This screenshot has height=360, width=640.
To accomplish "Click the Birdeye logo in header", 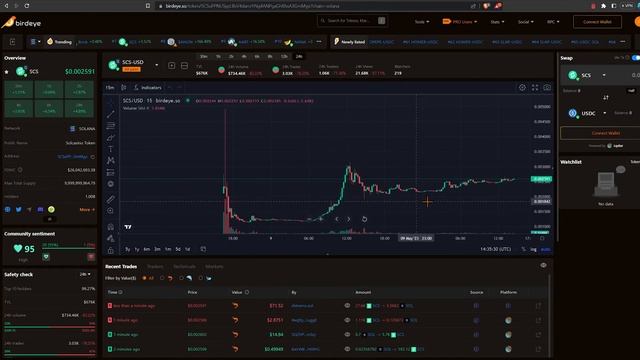I will 21,22.
